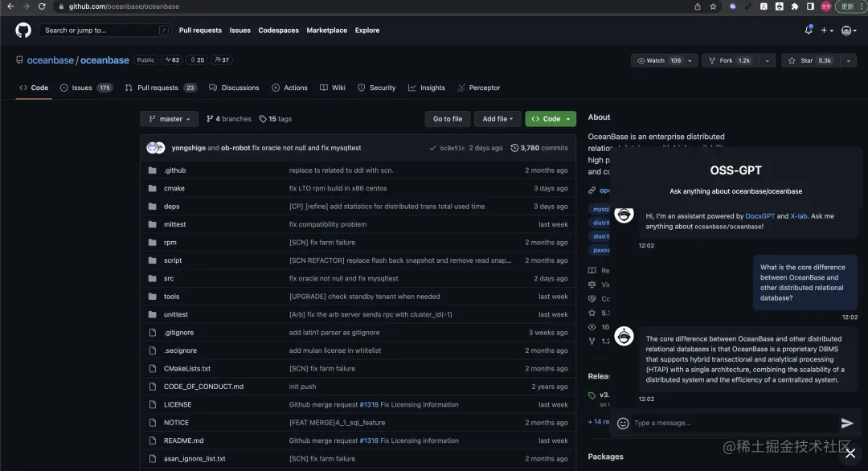This screenshot has width=868, height=471.
Task: Open the yongshige author link
Action: point(188,148)
